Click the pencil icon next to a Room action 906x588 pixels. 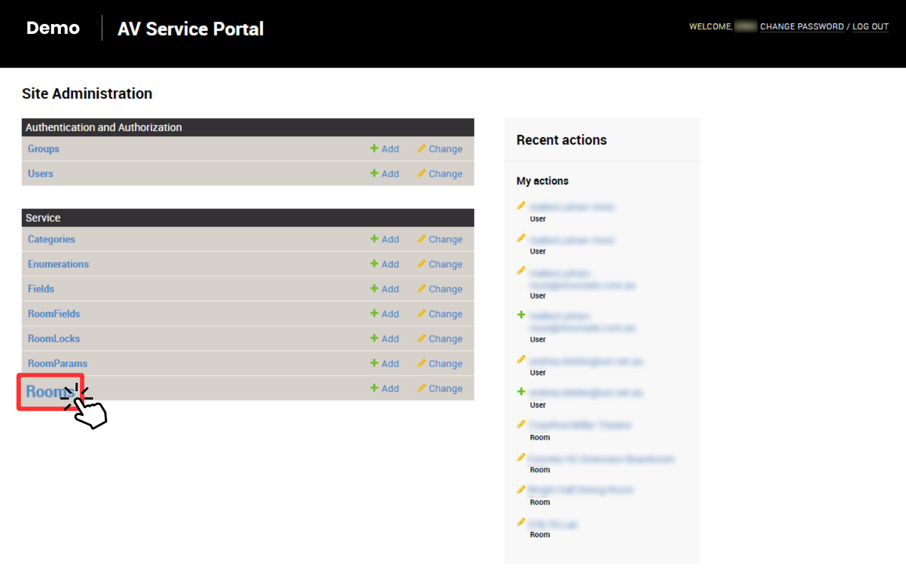tap(521, 424)
